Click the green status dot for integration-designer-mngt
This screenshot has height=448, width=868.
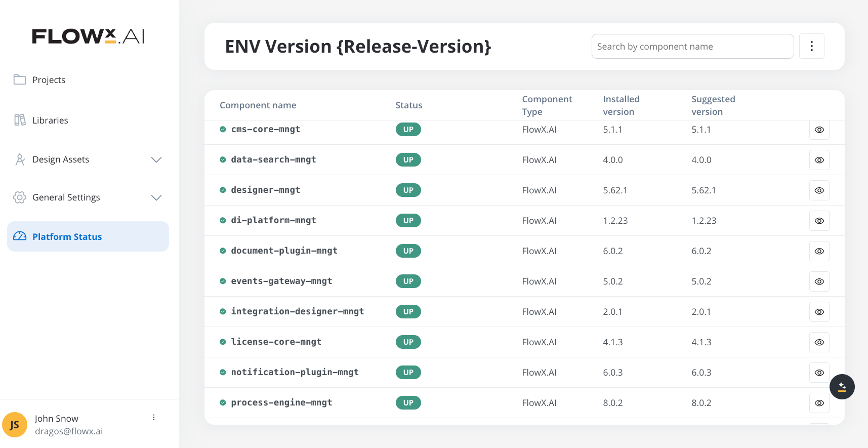tap(223, 312)
